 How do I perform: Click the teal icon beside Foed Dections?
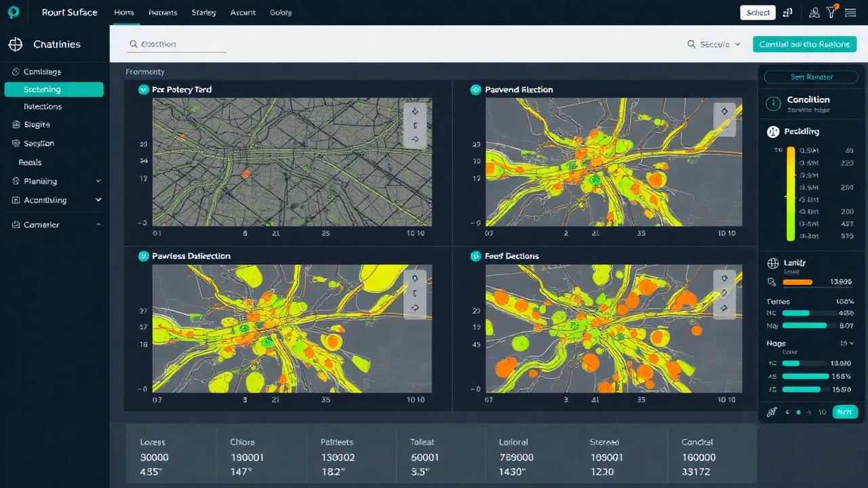475,256
